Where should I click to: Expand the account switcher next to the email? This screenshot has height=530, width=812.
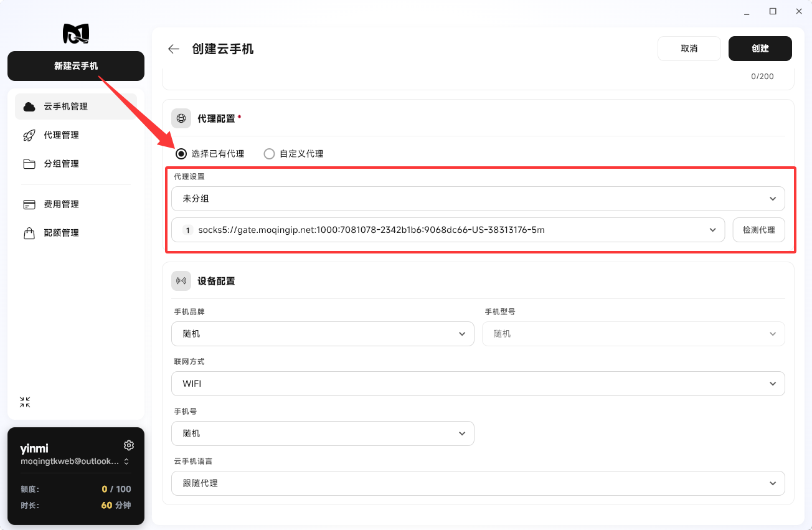tap(126, 461)
